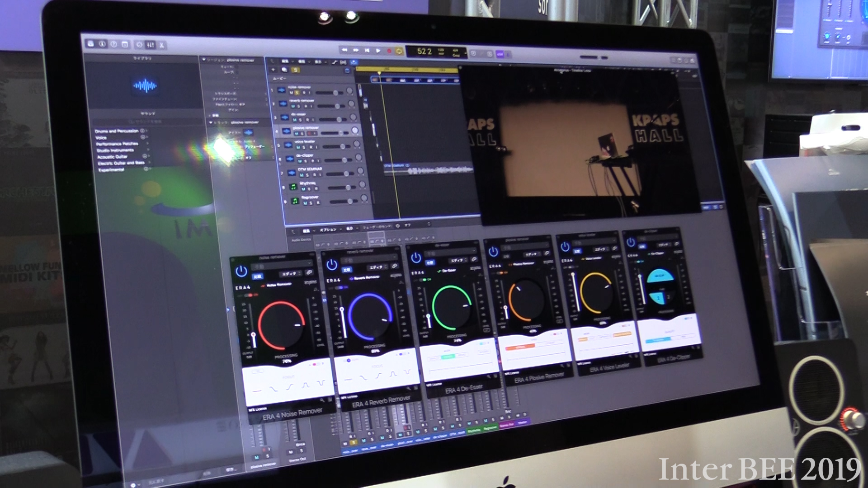868x488 pixels.
Task: Open Editor view dropdown in Plosive Remover
Action: click(x=533, y=254)
